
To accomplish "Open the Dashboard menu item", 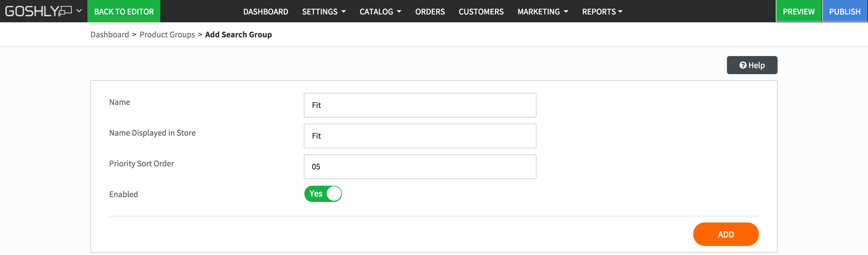I will point(266,11).
